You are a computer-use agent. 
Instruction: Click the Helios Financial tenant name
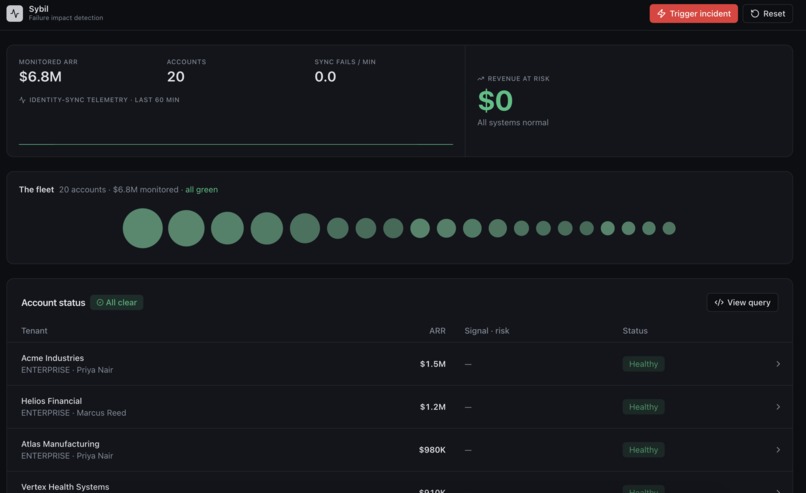point(51,401)
